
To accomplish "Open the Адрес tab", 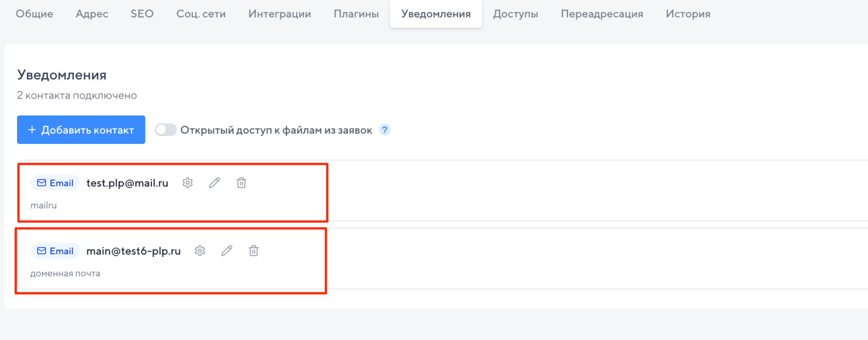I will (x=92, y=14).
